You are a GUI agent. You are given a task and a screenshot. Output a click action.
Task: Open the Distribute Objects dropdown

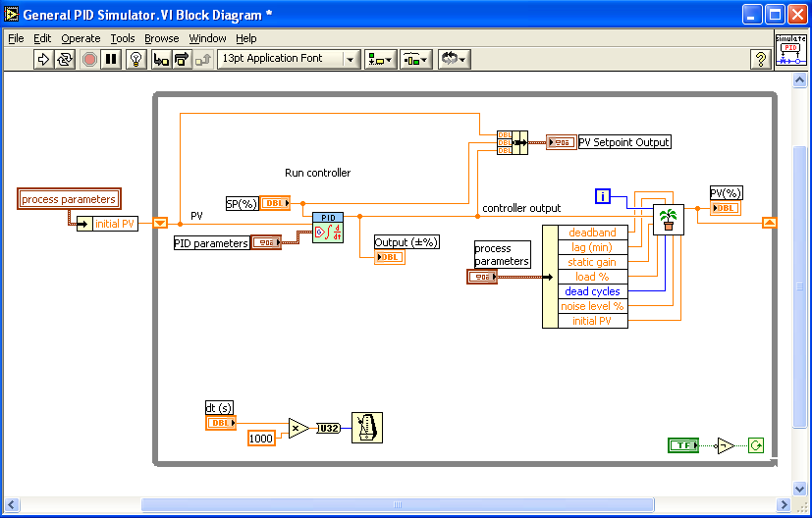pos(416,59)
